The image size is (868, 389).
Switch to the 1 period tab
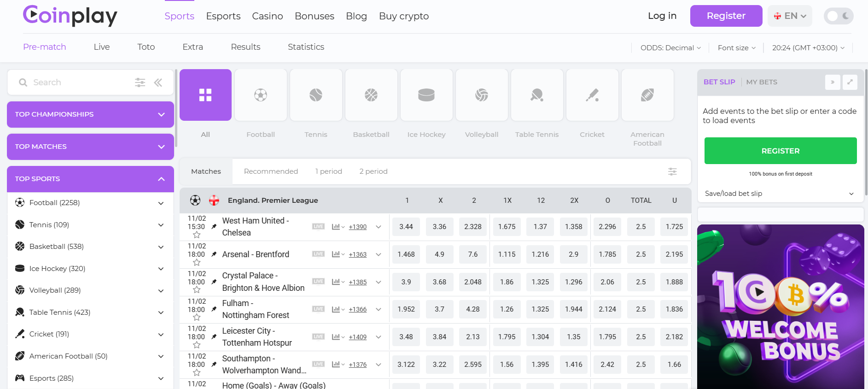point(328,171)
